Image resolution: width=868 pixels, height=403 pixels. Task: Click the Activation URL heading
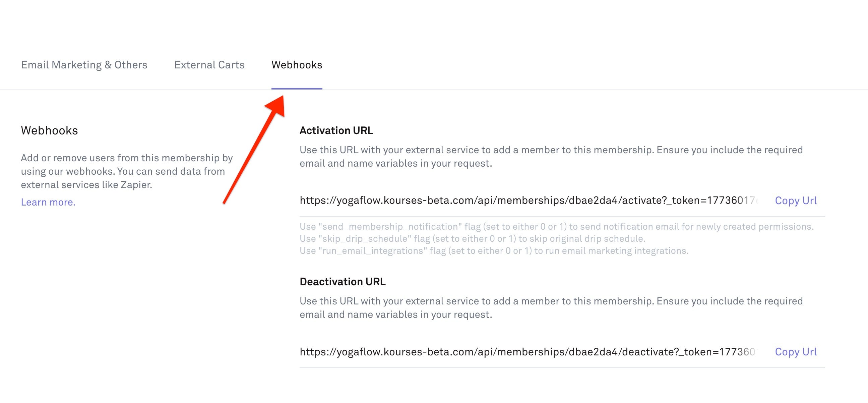(336, 130)
